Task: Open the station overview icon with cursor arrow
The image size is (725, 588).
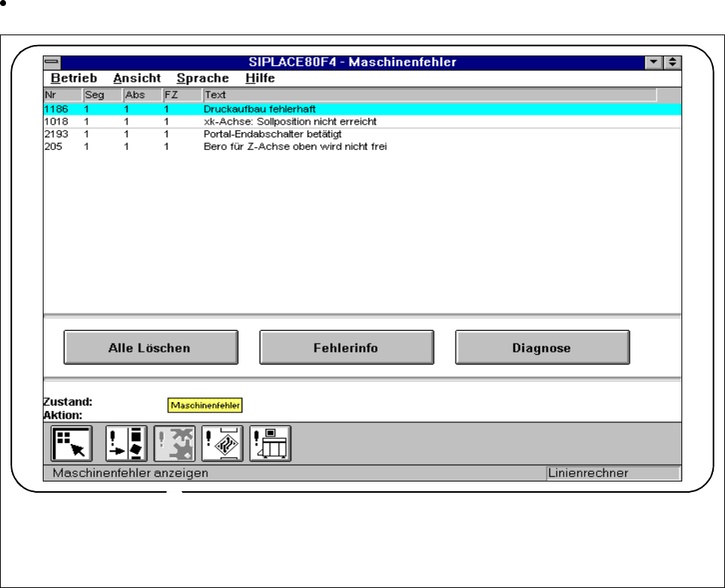Action: pos(71,444)
